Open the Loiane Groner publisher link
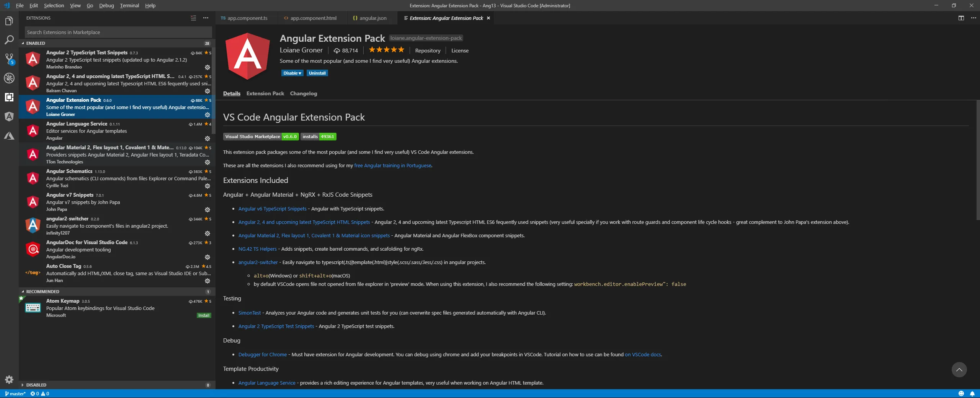980x398 pixels. click(x=301, y=50)
